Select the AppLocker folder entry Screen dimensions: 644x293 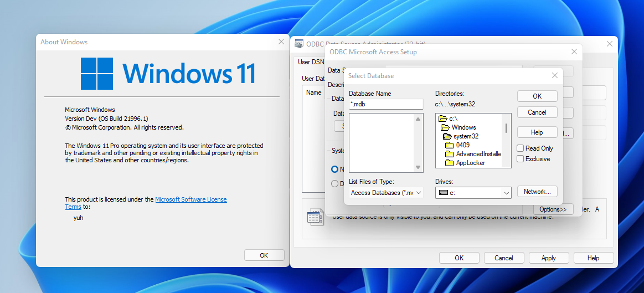point(465,163)
